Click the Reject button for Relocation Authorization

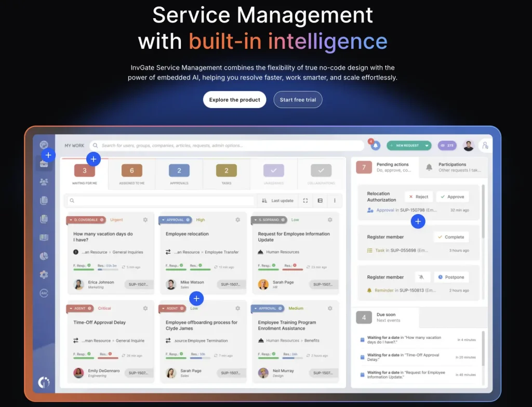point(418,196)
